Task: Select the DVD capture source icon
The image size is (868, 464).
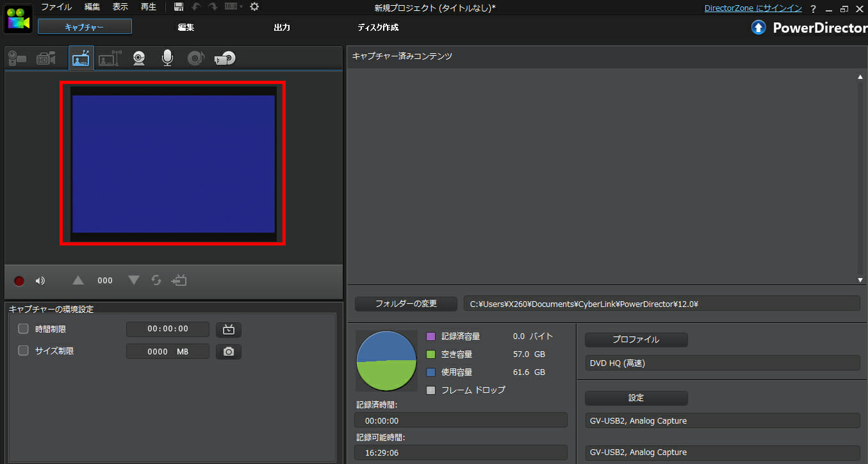Action: click(x=225, y=58)
